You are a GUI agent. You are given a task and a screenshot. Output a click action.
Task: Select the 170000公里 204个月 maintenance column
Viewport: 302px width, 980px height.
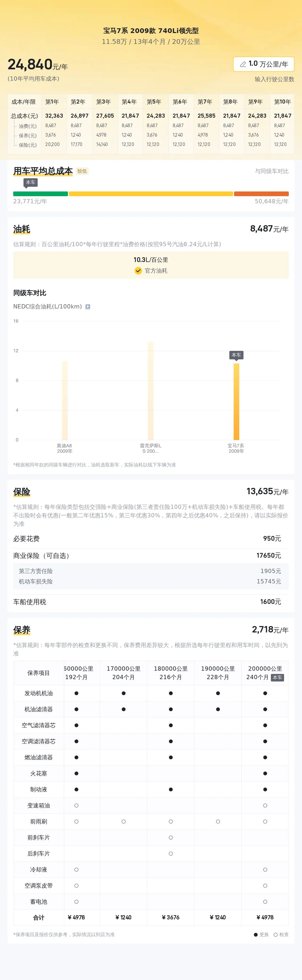point(123,673)
